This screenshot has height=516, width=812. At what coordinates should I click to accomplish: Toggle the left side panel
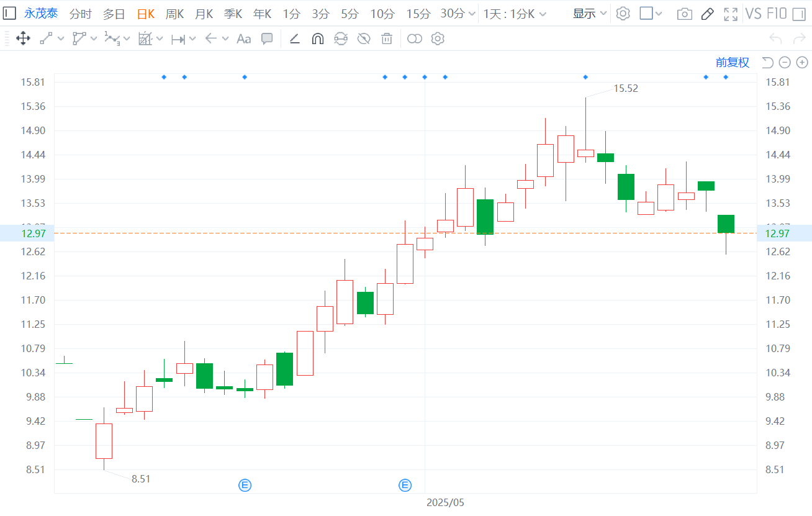click(x=9, y=14)
